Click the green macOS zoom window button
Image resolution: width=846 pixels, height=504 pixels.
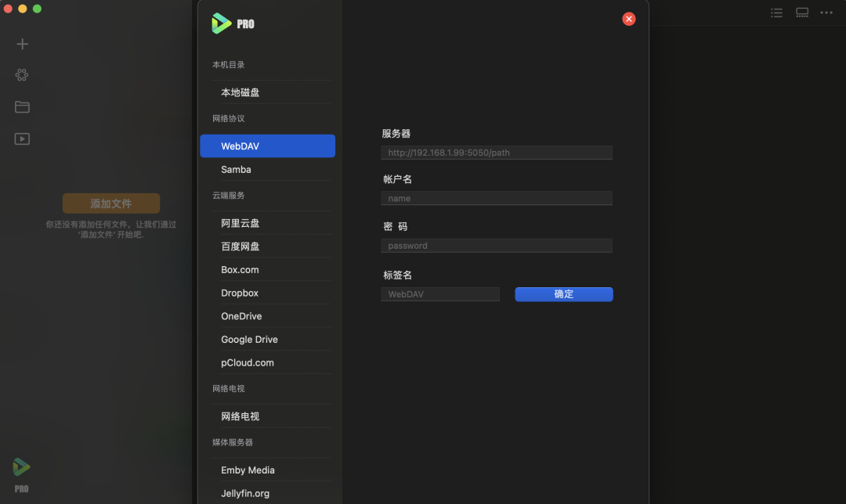pos(38,9)
